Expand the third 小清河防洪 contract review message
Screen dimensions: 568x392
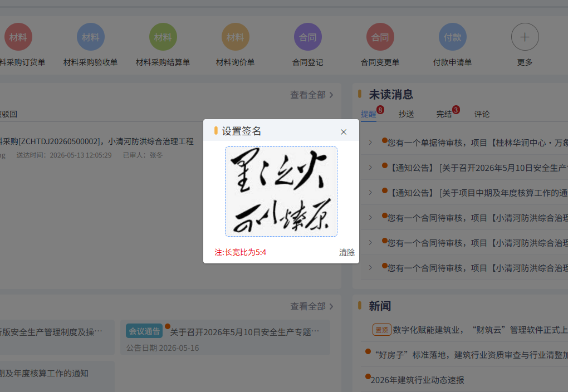pyautogui.click(x=370, y=268)
